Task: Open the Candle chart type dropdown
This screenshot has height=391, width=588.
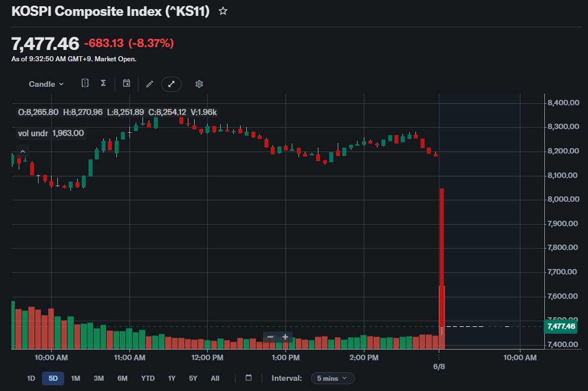Action: click(46, 84)
